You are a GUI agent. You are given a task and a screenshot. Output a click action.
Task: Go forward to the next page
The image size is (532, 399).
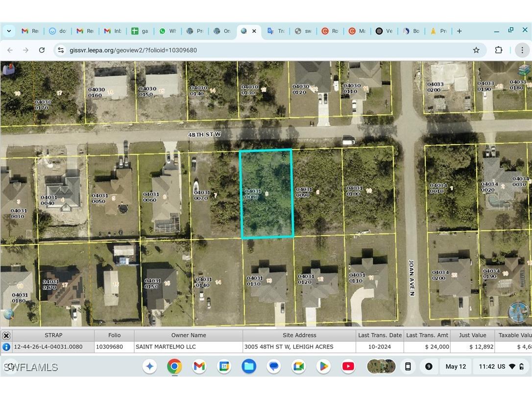[x=26, y=50]
